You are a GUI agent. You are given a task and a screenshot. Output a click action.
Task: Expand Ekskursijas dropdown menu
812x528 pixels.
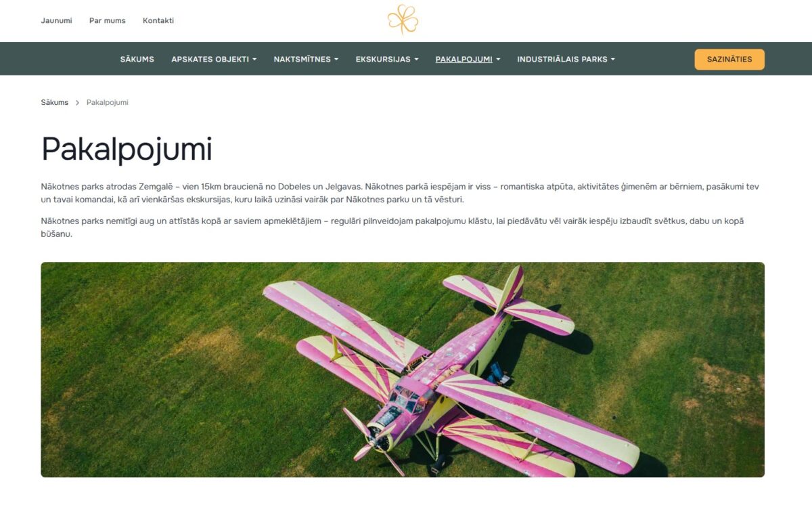coord(387,59)
